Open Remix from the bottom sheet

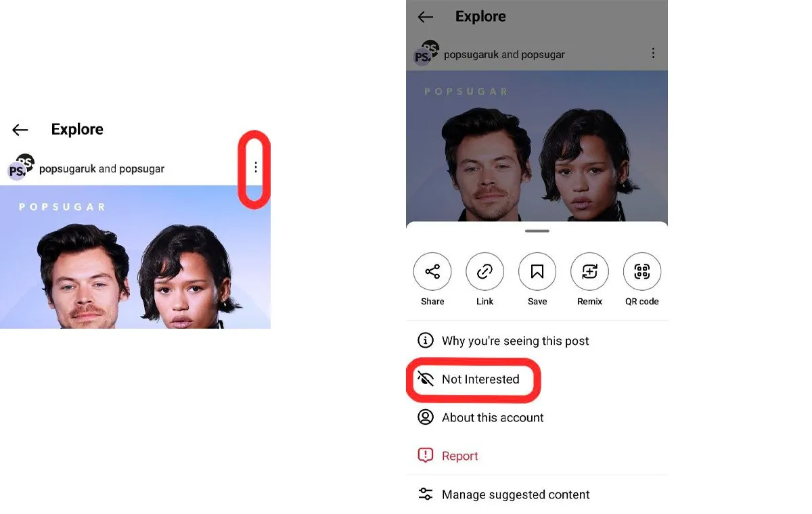(x=589, y=272)
